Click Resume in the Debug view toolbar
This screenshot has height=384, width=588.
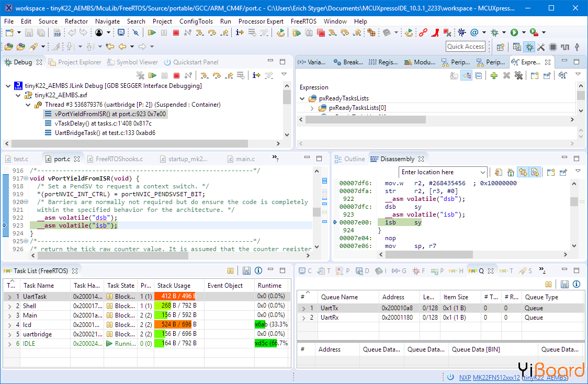pyautogui.click(x=152, y=75)
